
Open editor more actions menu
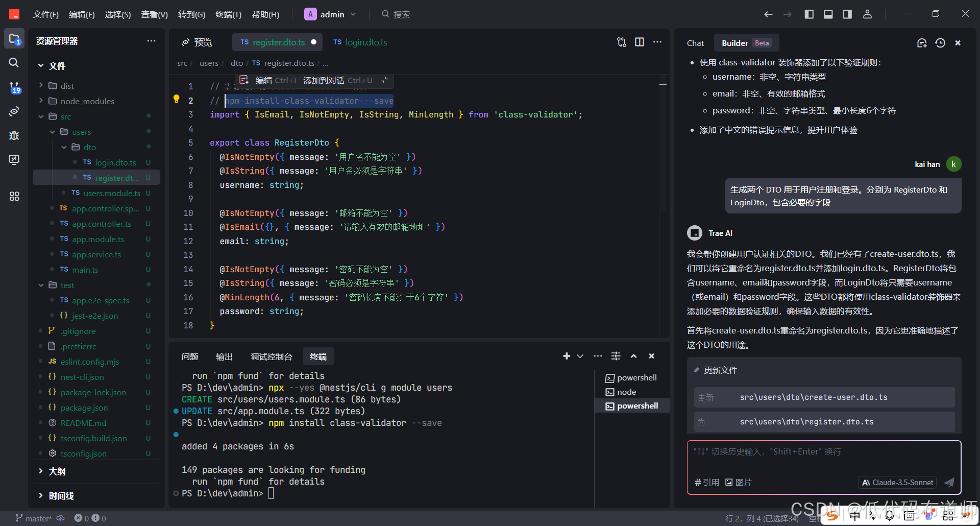(x=657, y=42)
